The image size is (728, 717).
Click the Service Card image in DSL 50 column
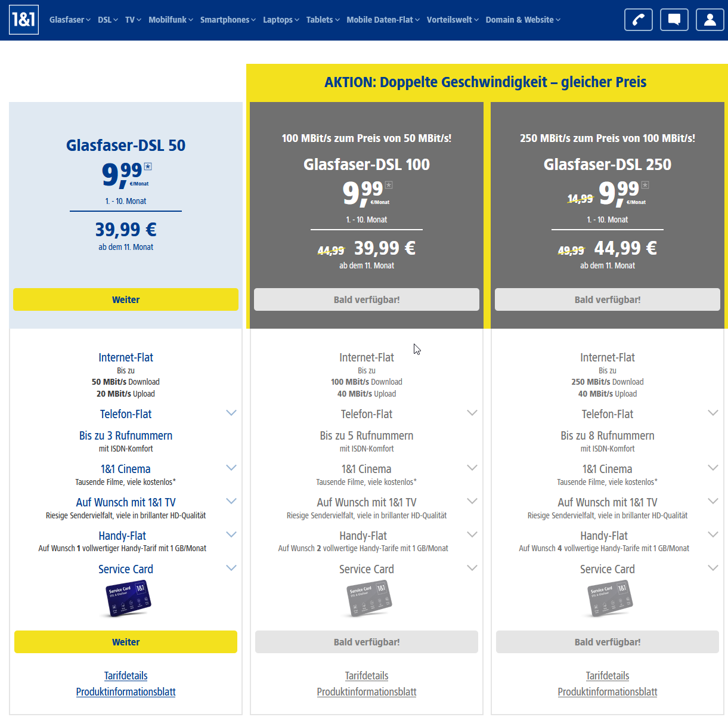[x=128, y=598]
